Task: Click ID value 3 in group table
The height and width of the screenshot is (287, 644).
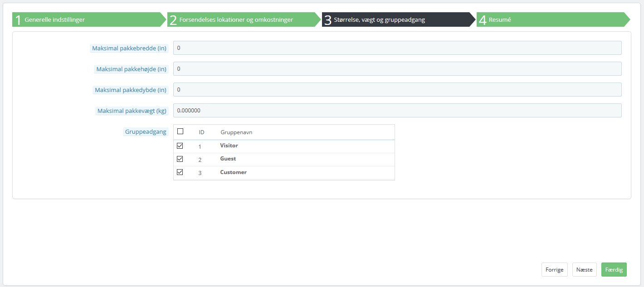Action: [200, 173]
